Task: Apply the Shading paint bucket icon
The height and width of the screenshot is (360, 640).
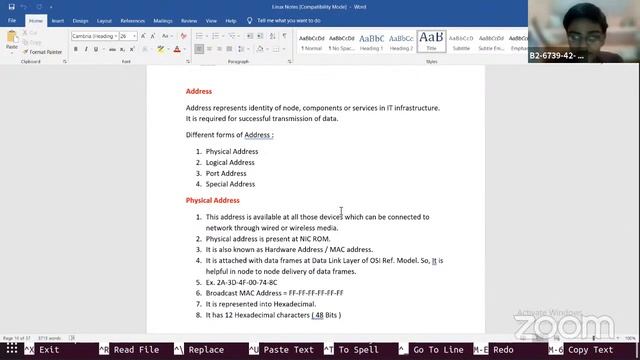Action: point(260,49)
